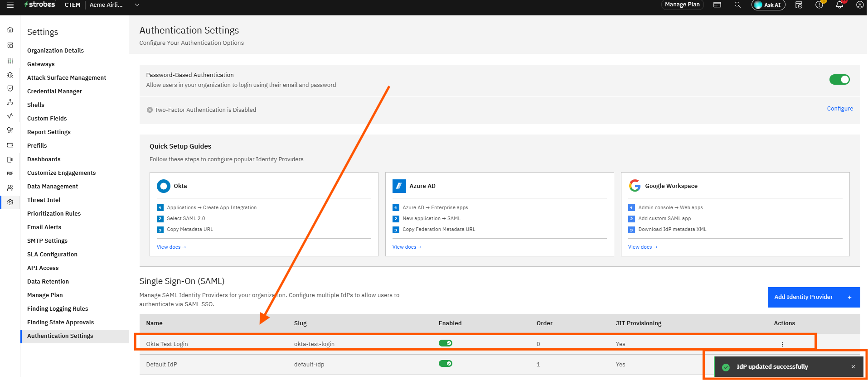Click the Okta logo in Quick Setup Guides
The height and width of the screenshot is (380, 868).
click(164, 186)
